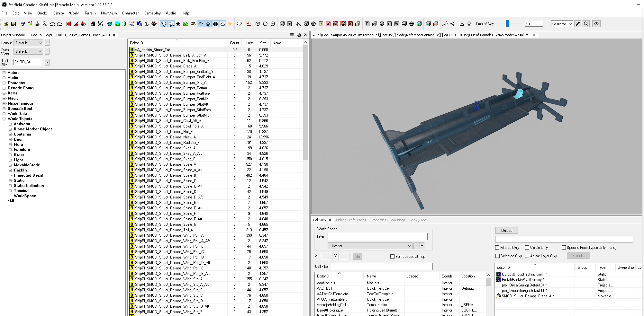Screen dimensions: 644x316
Task: Collapse the WorldObjects tree node
Action: [4, 119]
